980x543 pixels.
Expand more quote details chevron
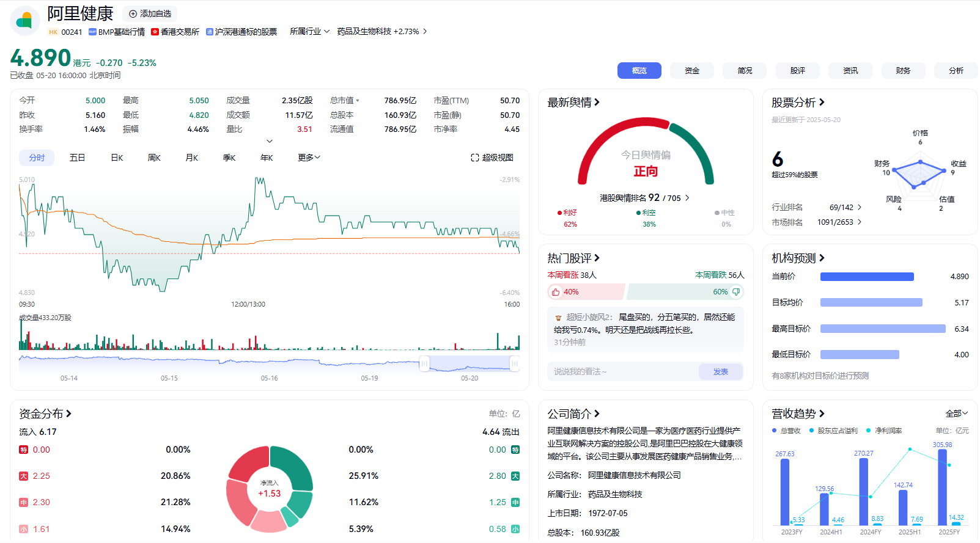click(x=270, y=141)
